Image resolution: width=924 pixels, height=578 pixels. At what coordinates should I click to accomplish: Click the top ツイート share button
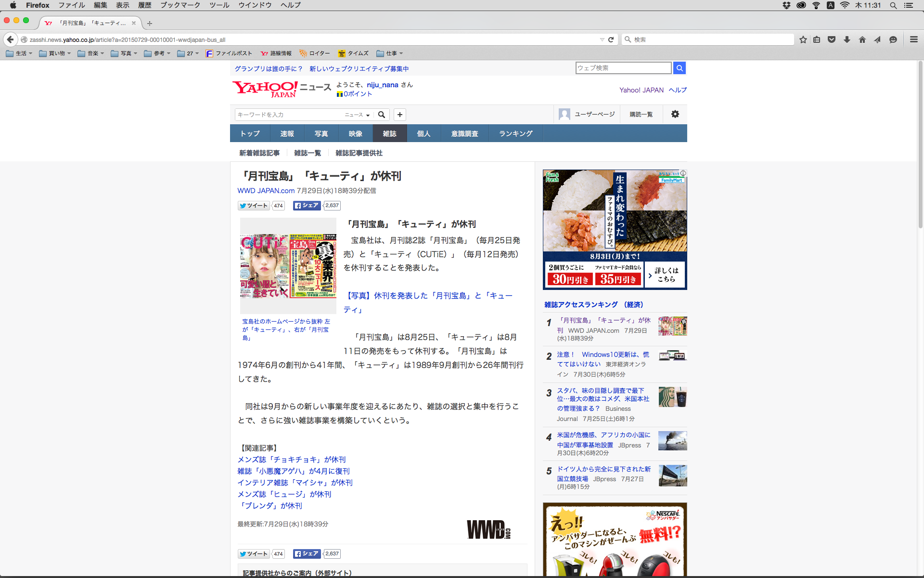point(254,206)
